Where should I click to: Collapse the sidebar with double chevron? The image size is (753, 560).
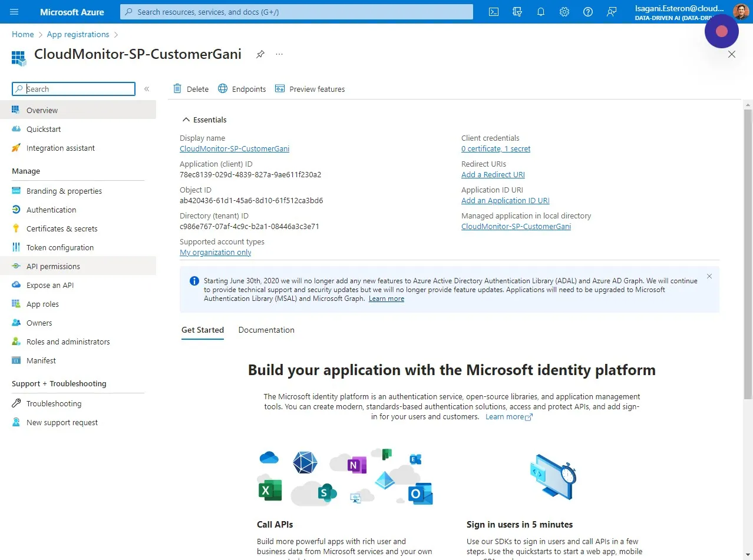tap(147, 89)
